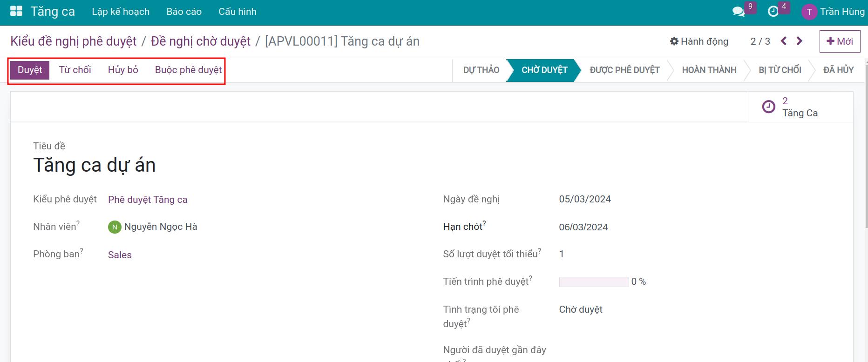Create a new record with Mới

tap(840, 41)
